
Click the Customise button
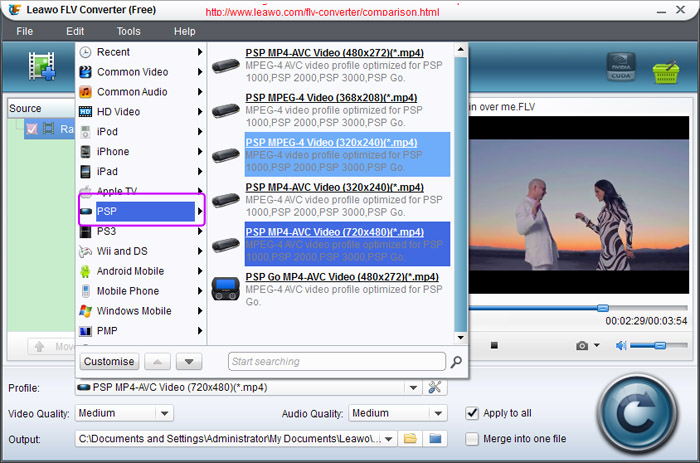109,362
